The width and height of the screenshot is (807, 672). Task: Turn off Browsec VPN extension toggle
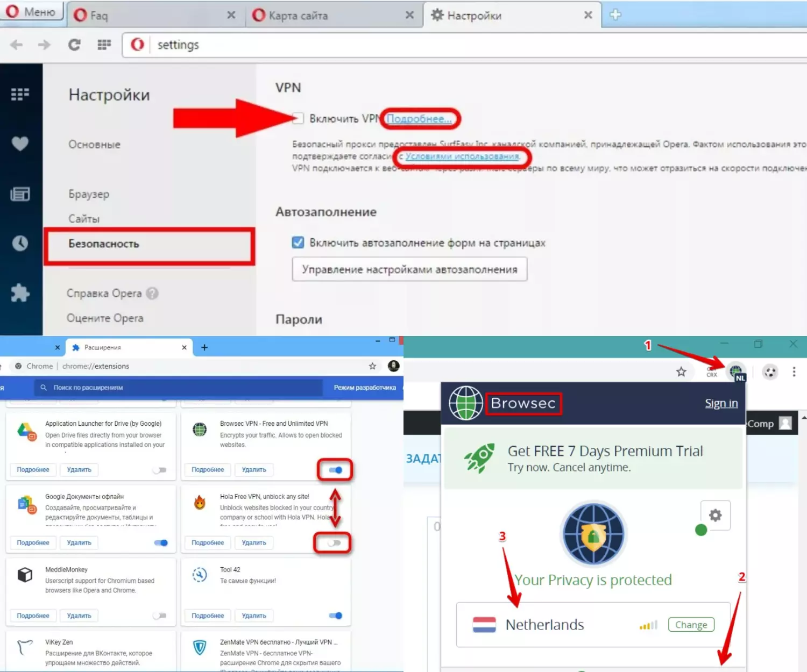[335, 470]
